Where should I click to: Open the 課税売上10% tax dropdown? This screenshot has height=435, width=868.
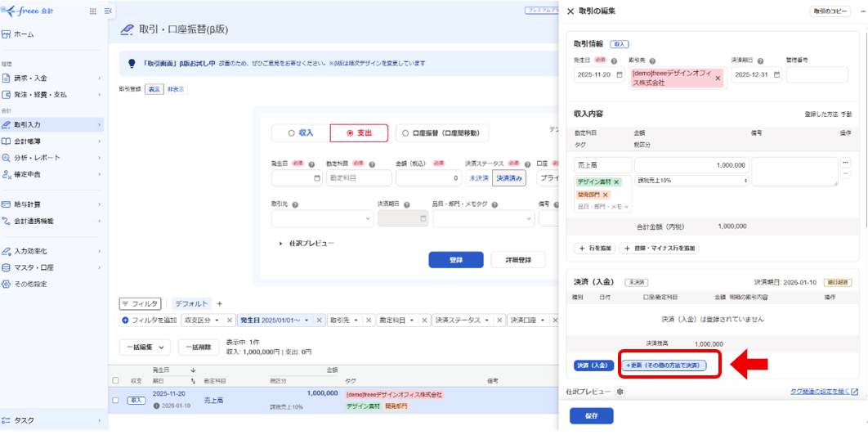(692, 181)
